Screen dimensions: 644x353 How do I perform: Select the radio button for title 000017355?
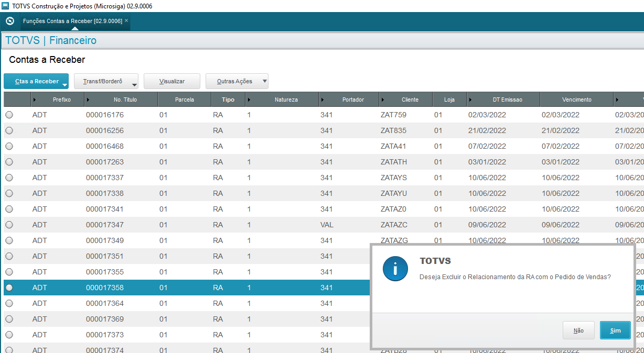coord(9,272)
